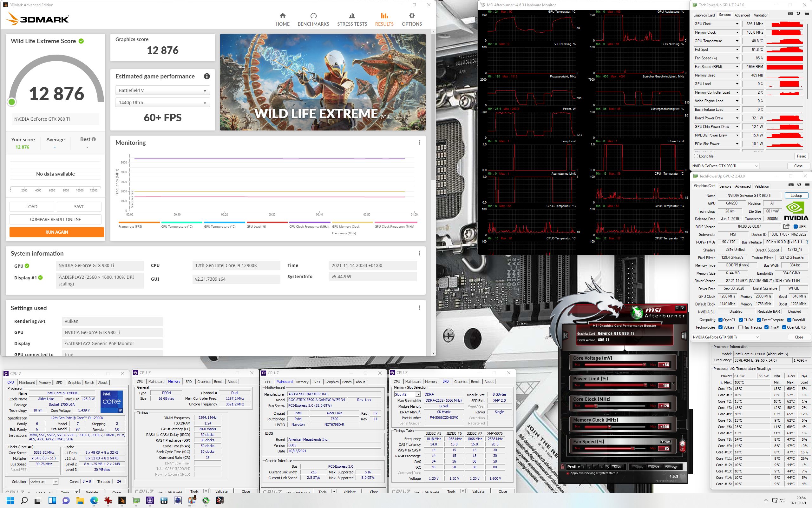Open the Board Power Draw sensor dropdown

[x=737, y=118]
